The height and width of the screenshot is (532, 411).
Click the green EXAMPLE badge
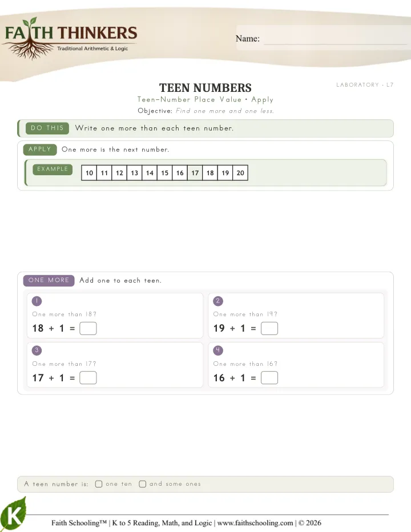click(53, 170)
